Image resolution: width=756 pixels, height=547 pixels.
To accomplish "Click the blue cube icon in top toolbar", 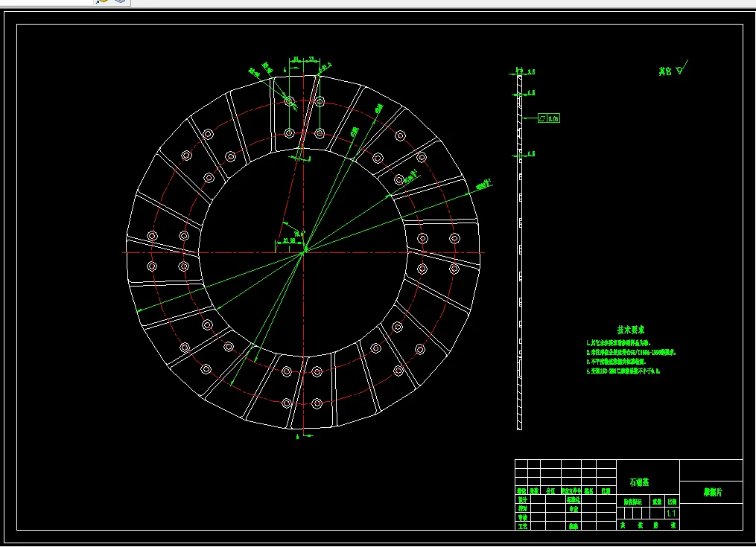I will [120, 2].
